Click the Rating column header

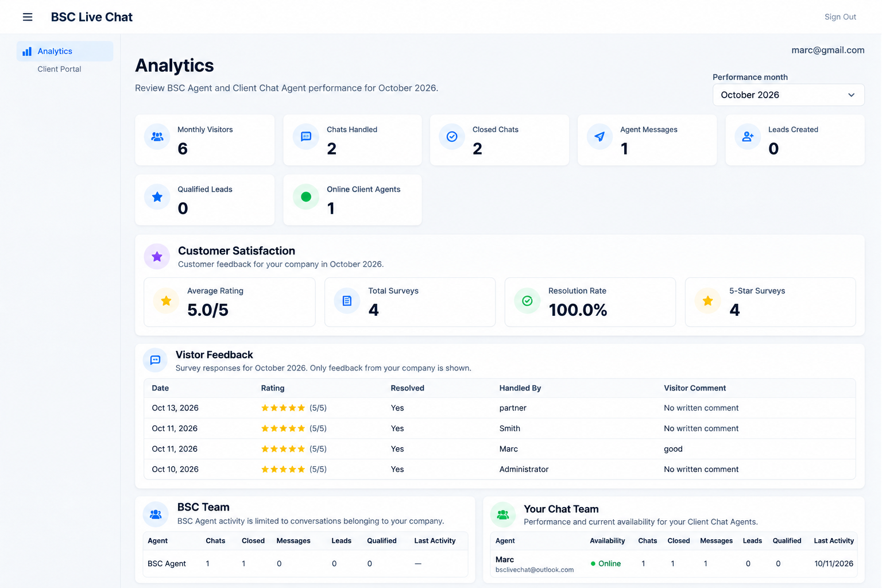pos(273,389)
